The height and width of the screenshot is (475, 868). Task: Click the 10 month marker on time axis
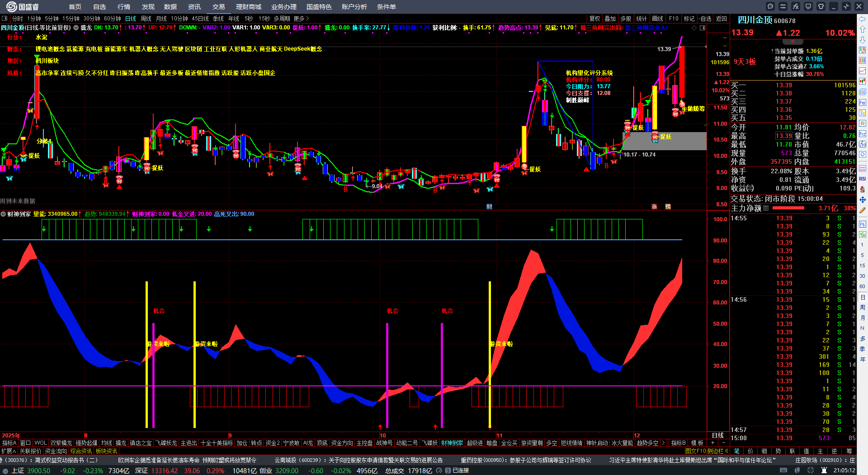(x=383, y=435)
